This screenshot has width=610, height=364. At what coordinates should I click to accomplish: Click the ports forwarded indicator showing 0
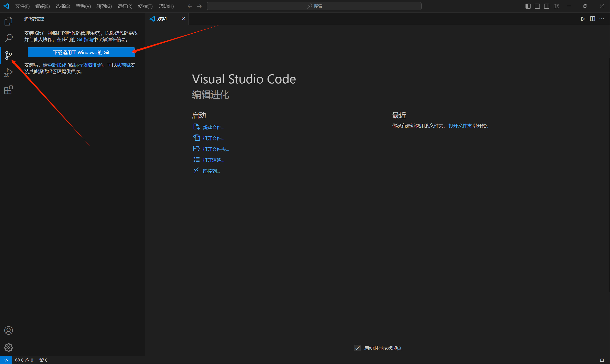click(x=43, y=360)
